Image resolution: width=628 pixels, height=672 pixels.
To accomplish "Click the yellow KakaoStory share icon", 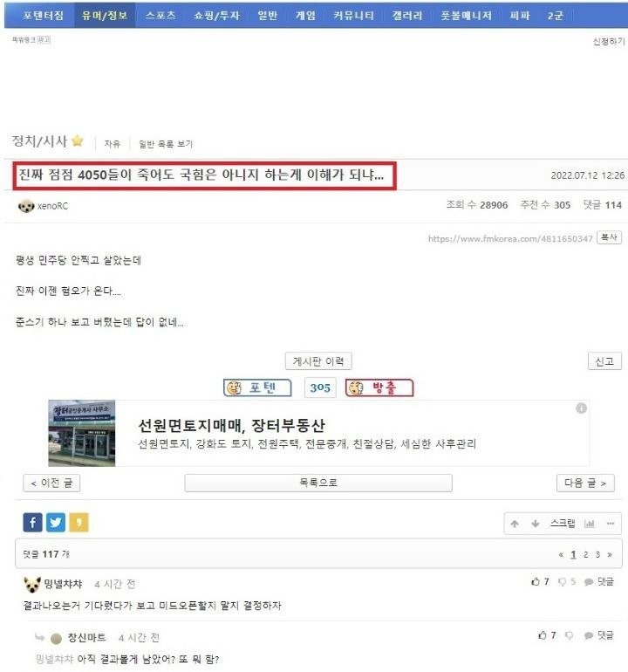I will (x=78, y=522).
